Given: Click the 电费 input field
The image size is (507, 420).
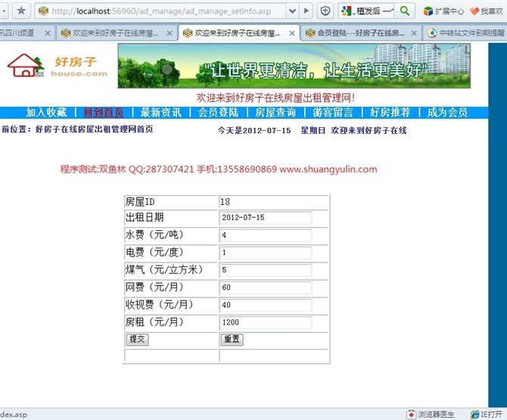Looking at the screenshot, I should 266,253.
